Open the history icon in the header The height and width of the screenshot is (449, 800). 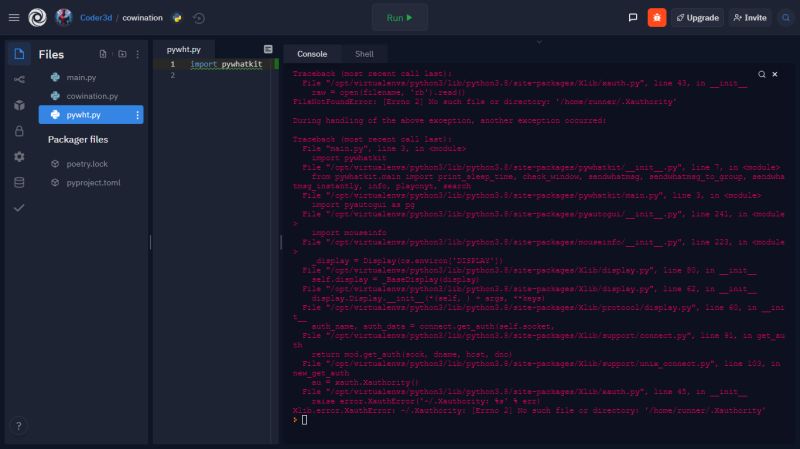(x=199, y=18)
